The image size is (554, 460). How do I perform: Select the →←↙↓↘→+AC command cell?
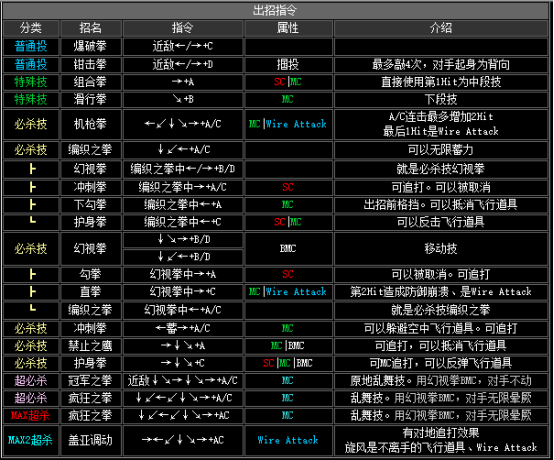click(x=183, y=440)
